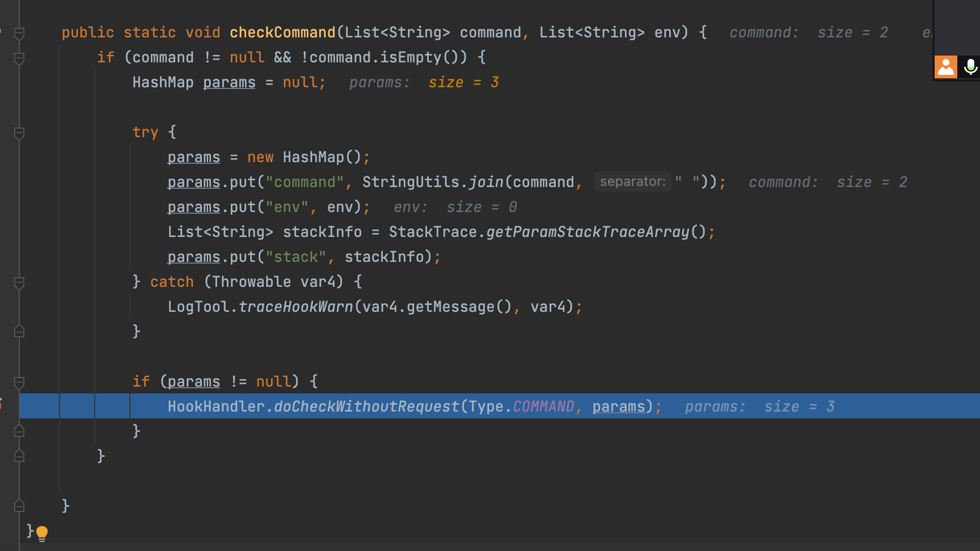Fold the 'if (command != null' block

pyautogui.click(x=19, y=58)
